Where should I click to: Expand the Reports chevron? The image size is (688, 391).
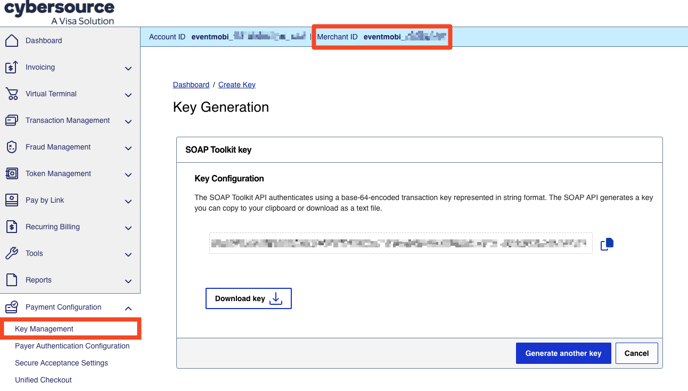(128, 281)
